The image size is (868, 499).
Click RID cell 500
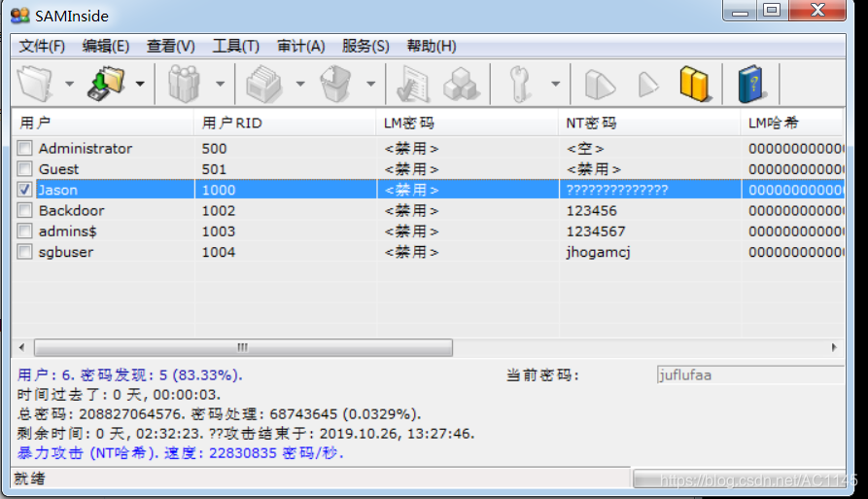pos(214,148)
